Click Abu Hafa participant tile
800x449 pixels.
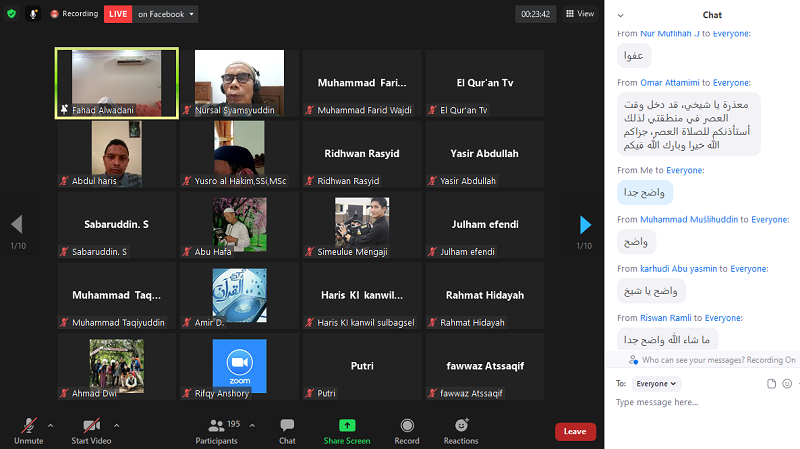(x=239, y=225)
